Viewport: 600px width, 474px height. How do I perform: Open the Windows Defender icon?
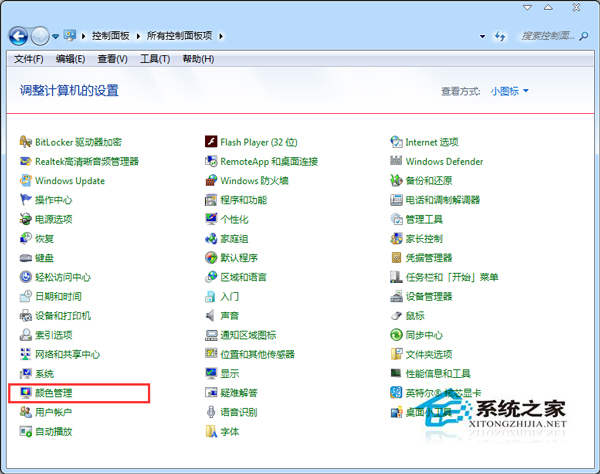(396, 161)
